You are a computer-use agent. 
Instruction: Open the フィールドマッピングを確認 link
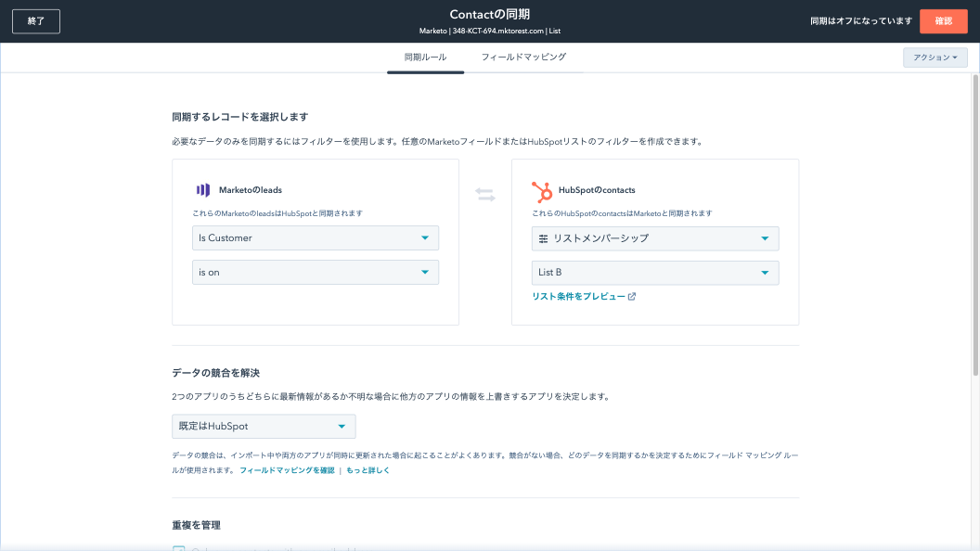point(287,470)
